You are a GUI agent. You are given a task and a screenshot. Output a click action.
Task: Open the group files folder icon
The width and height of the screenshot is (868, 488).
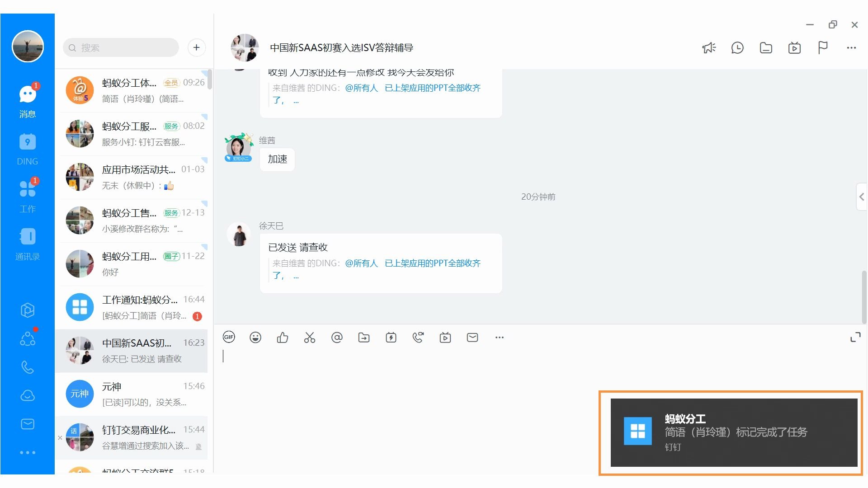766,48
